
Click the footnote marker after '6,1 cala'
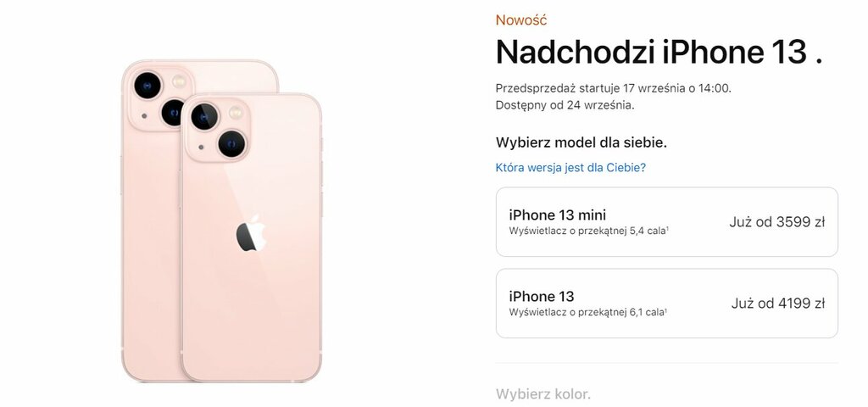coord(665,310)
